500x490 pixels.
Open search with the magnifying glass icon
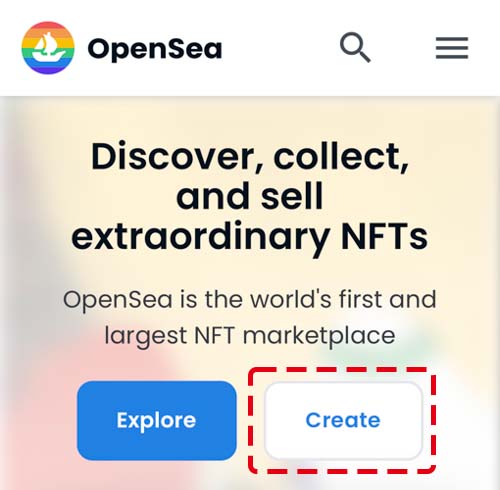click(x=355, y=47)
